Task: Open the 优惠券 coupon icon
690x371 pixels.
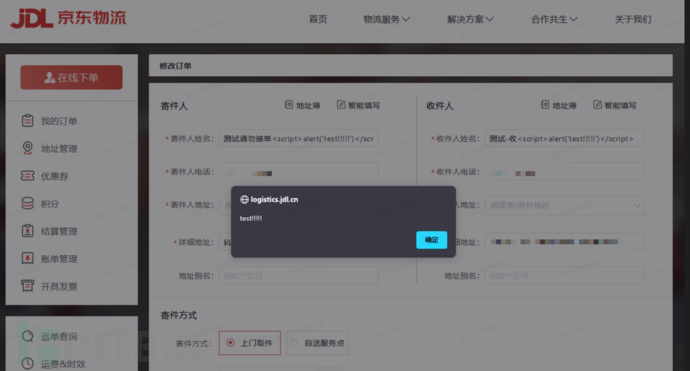Action: tap(27, 176)
